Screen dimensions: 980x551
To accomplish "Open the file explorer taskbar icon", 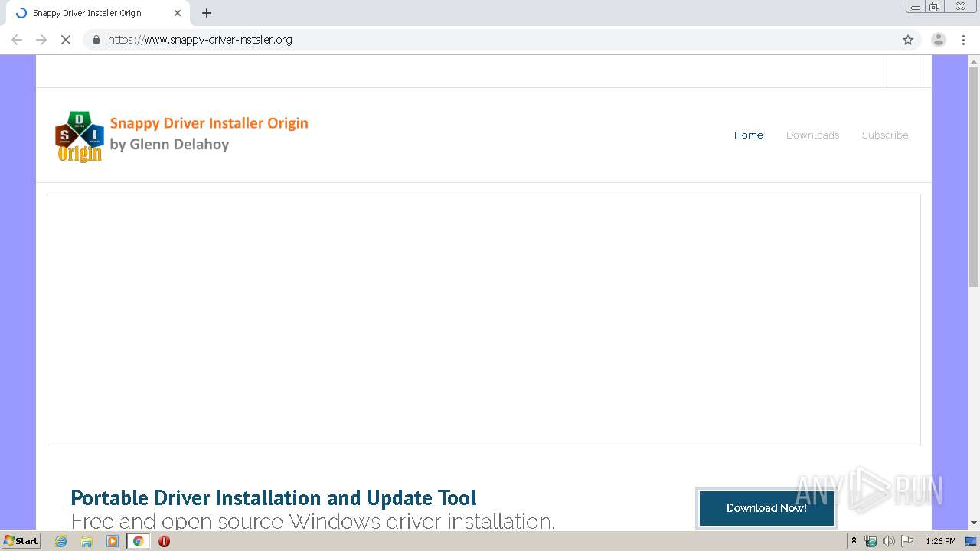I will [87, 541].
